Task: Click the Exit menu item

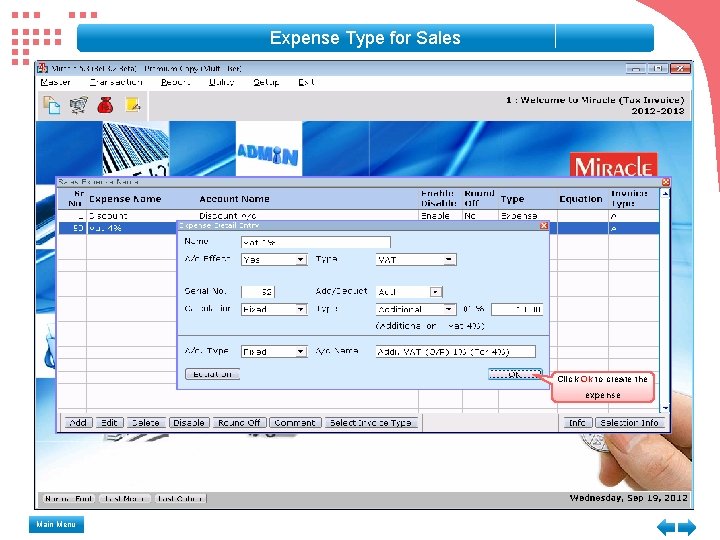Action: click(x=306, y=82)
